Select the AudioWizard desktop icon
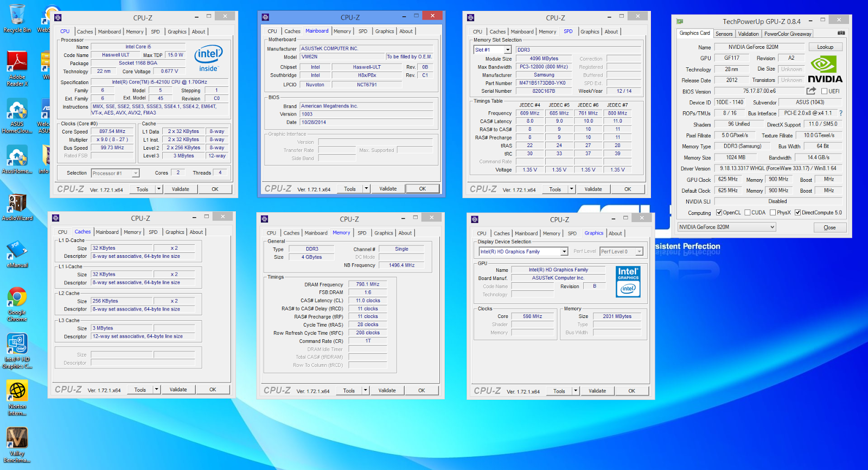This screenshot has height=470, width=868. (17, 207)
